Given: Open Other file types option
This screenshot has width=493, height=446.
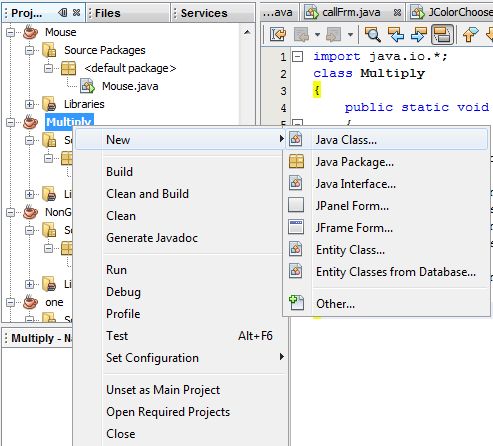Looking at the screenshot, I should coord(386,304).
